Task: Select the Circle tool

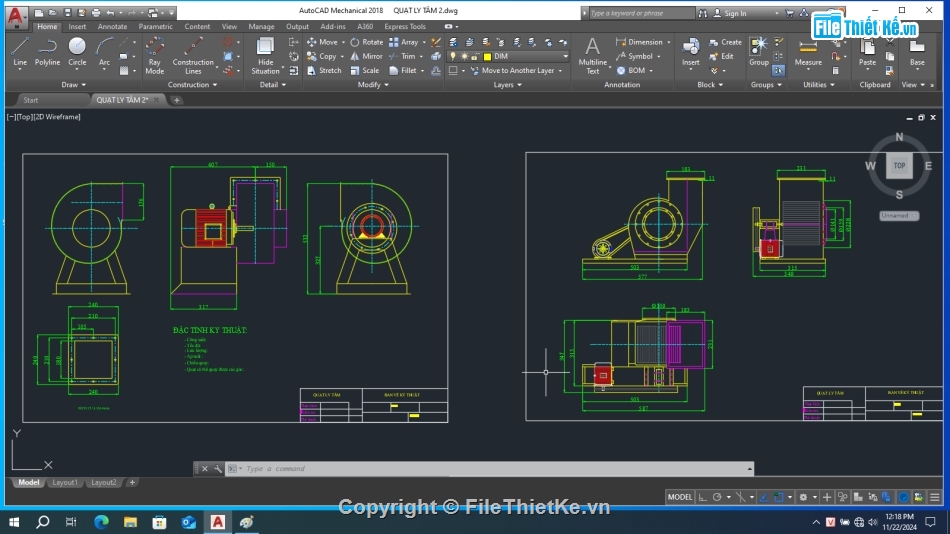Action: pyautogui.click(x=77, y=52)
